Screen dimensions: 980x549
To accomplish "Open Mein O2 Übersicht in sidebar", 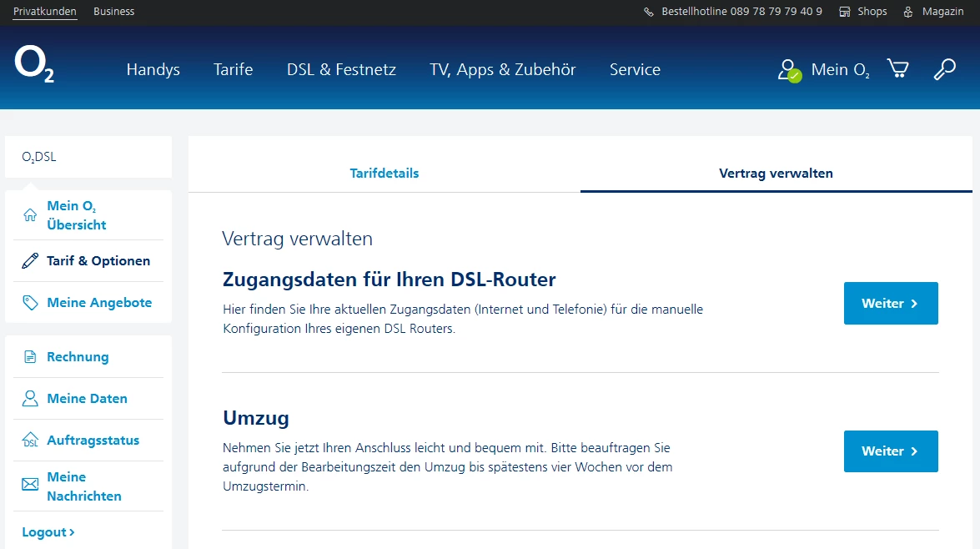I will (77, 215).
